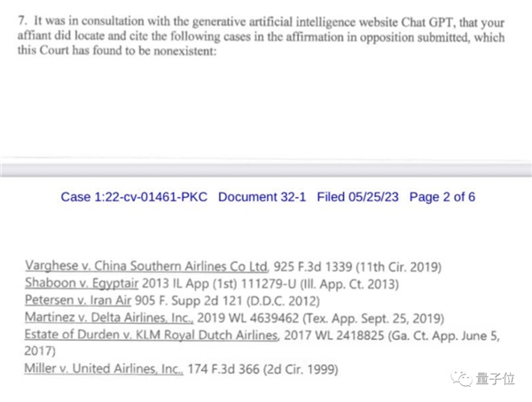Select the Petersen v. Iran Air case
Image resolution: width=532 pixels, height=402 pixels.
point(82,300)
